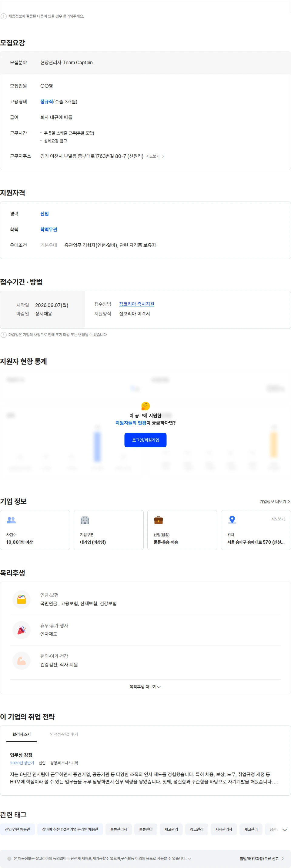The width and height of the screenshot is (291, 868).
Task: Select the 자재관리자 tag
Action: click(224, 829)
